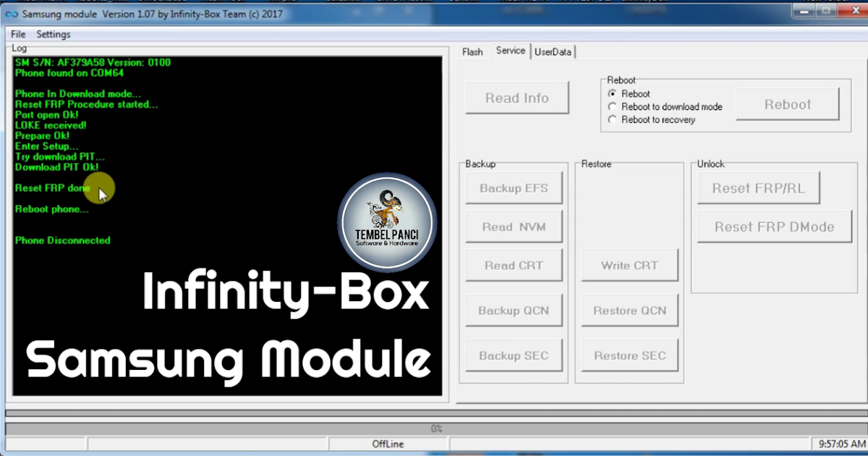Viewport: 868px width, 456px height.
Task: Click log line "Reset FRP done"
Action: (53, 188)
